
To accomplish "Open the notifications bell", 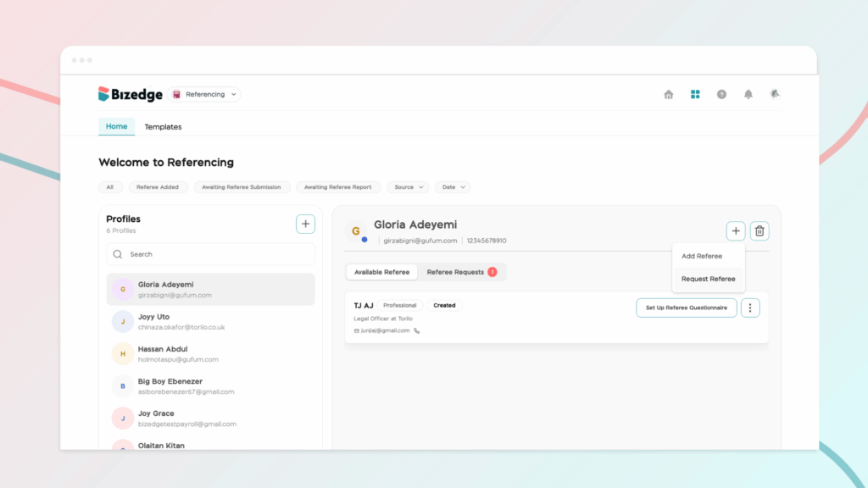I will click(x=748, y=95).
